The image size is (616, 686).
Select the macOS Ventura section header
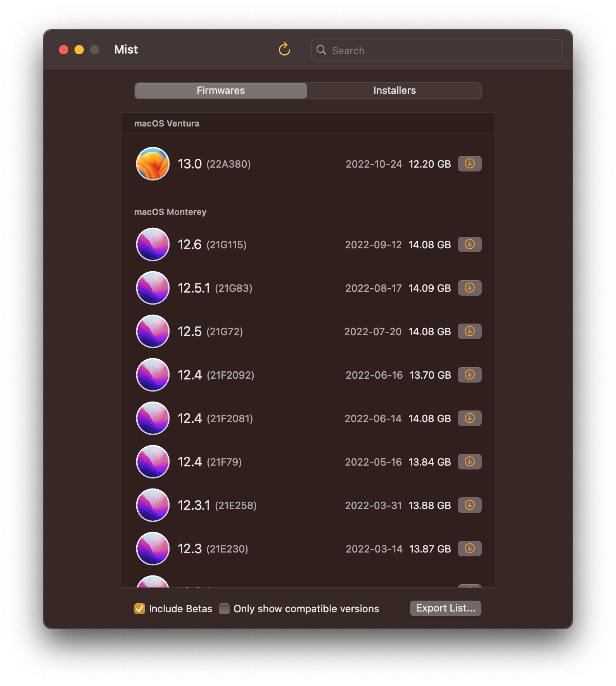167,123
